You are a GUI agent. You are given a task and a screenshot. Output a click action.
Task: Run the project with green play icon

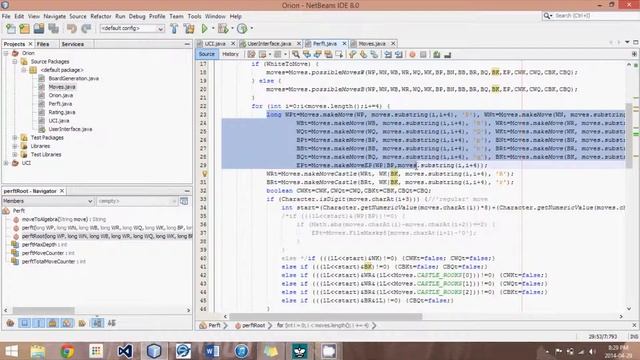coord(204,29)
